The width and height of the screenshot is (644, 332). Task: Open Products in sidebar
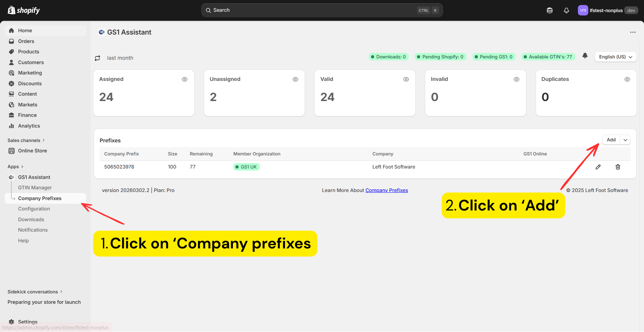tap(45, 52)
